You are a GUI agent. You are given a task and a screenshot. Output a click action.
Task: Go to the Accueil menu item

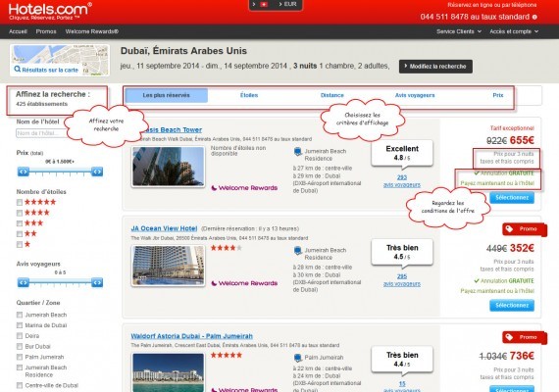pyautogui.click(x=19, y=31)
